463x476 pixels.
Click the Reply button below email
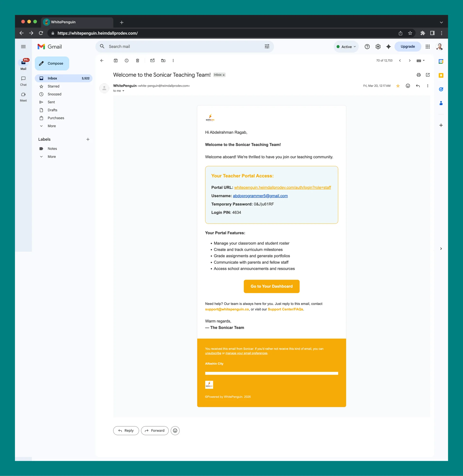point(126,430)
